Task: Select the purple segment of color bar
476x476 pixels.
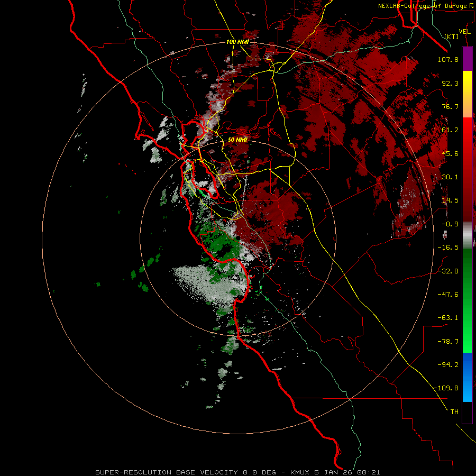Action: tap(467, 59)
